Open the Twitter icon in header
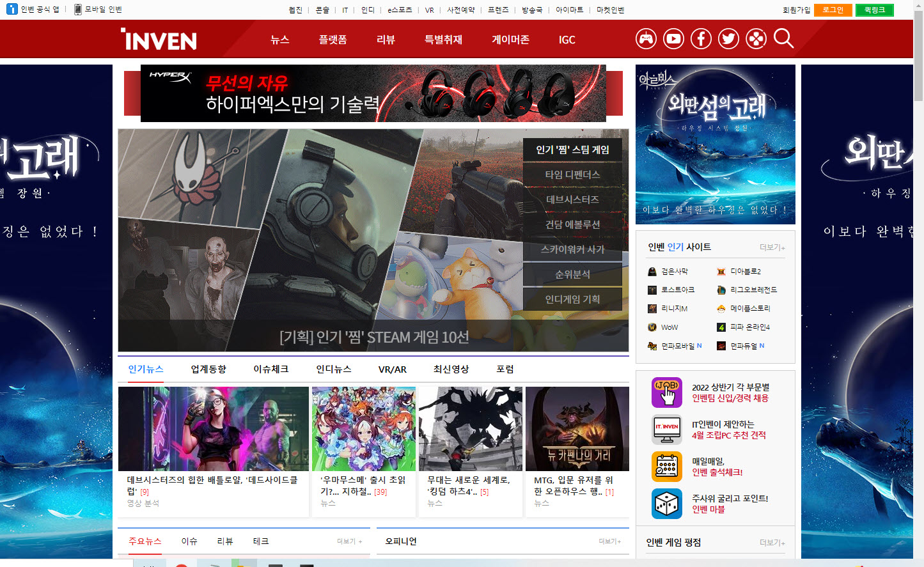 click(728, 39)
